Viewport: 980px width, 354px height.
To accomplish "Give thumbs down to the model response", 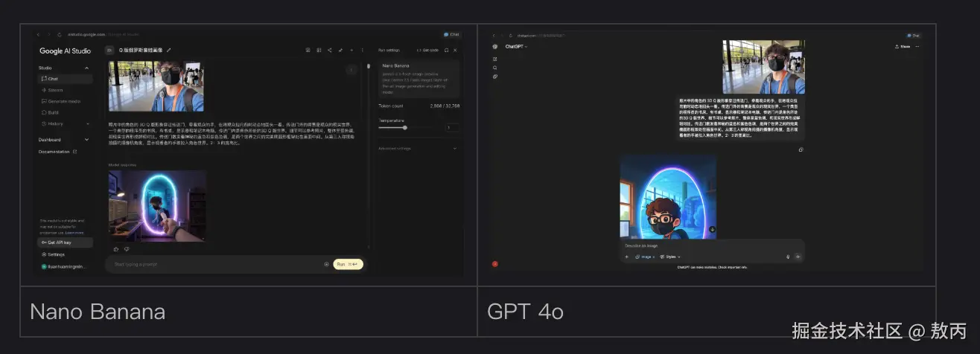I will coord(126,249).
